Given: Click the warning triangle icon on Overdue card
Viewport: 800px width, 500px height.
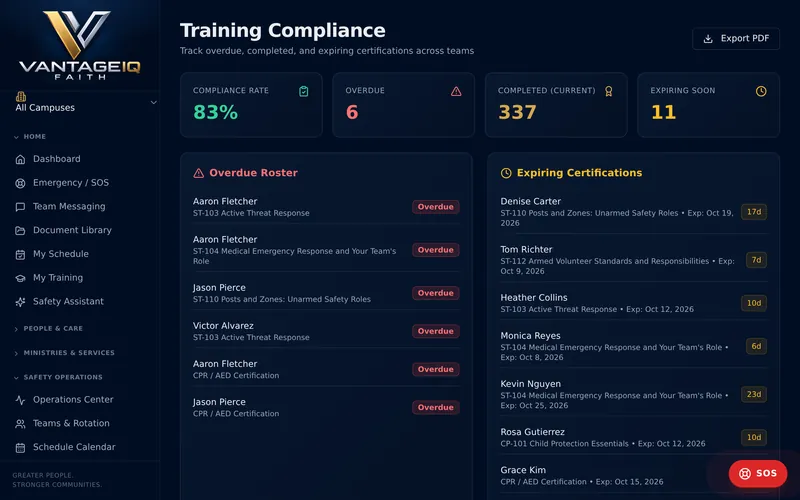Looking at the screenshot, I should pos(456,91).
